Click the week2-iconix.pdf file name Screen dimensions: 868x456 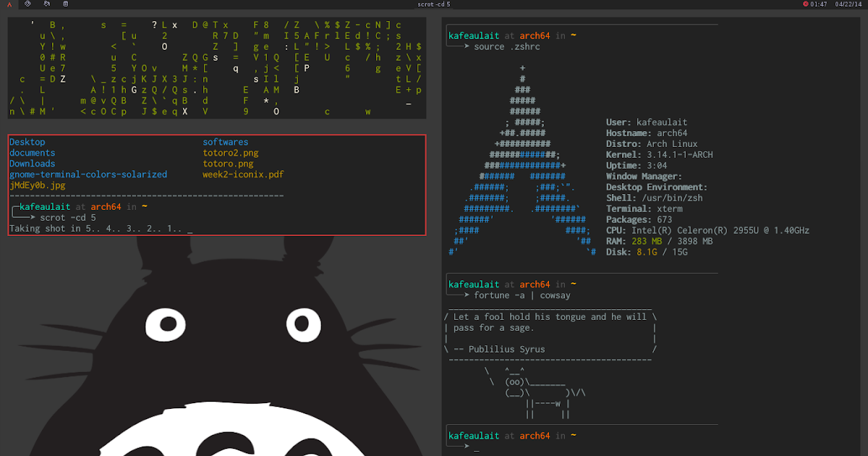[243, 174]
